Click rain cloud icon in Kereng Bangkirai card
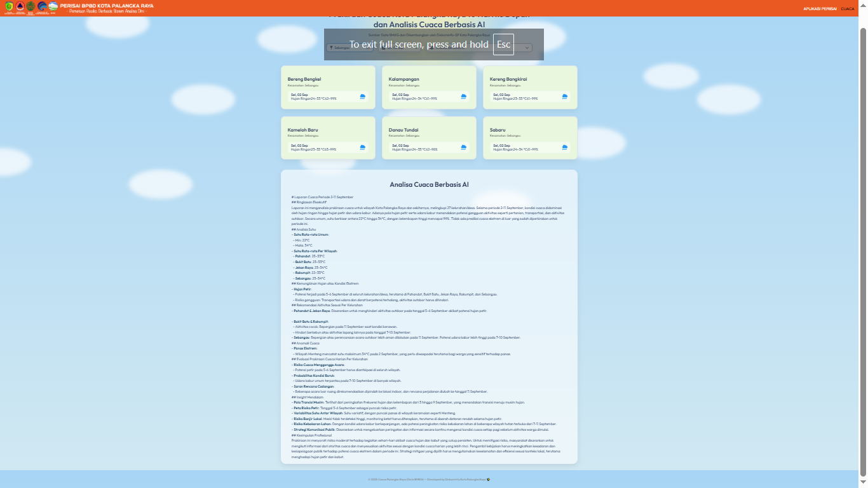 565,97
